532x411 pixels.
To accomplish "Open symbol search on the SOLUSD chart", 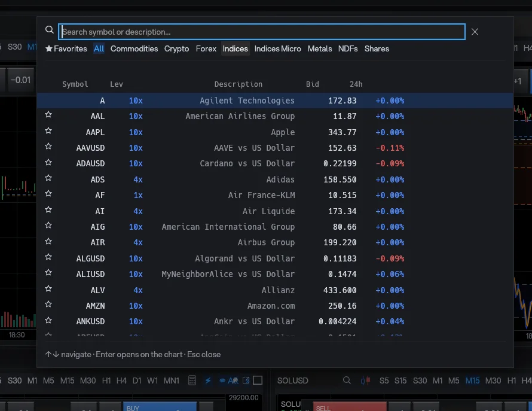I will 347,380.
